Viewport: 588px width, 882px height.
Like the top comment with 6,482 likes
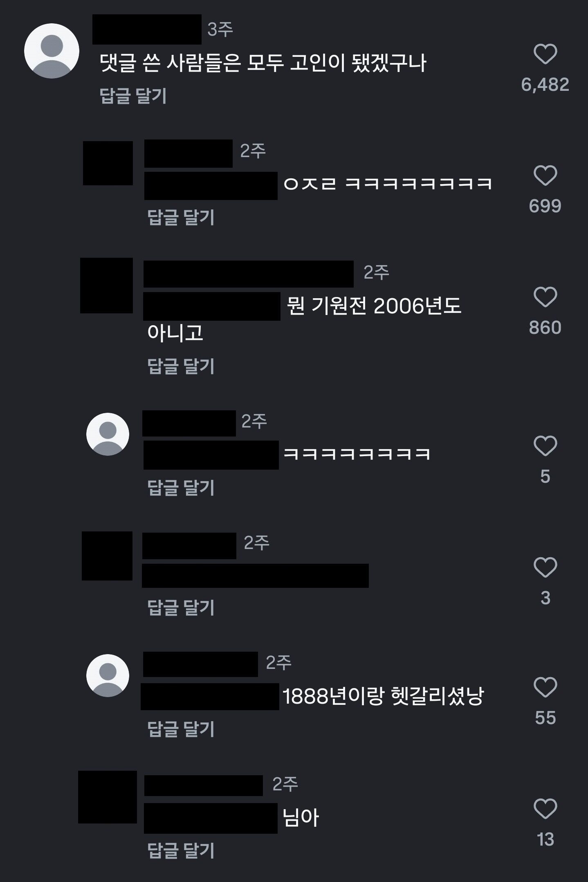click(545, 54)
